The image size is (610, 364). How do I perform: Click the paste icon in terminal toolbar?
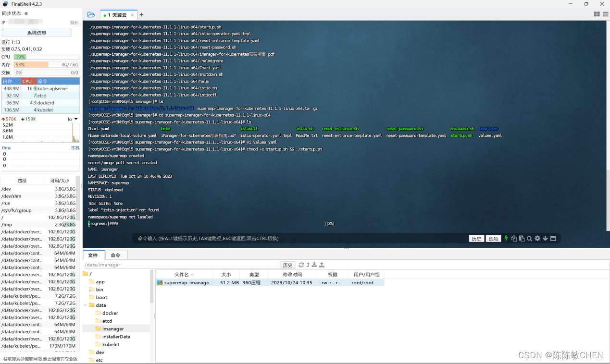point(522,239)
